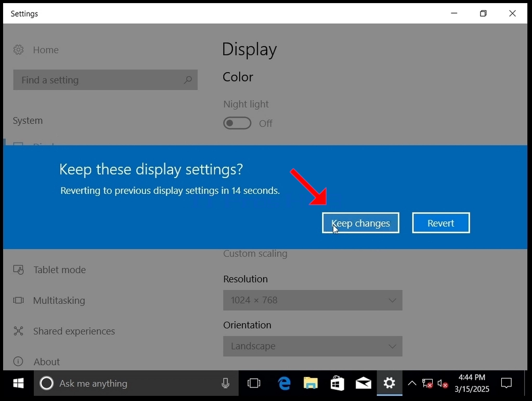Open the About page
This screenshot has height=401, width=532.
tap(46, 362)
